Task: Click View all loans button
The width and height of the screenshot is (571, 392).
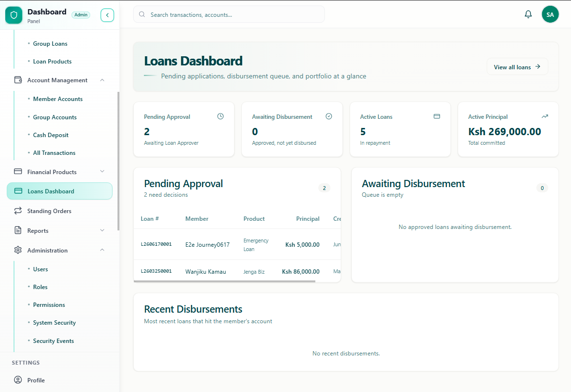Action: pos(517,66)
